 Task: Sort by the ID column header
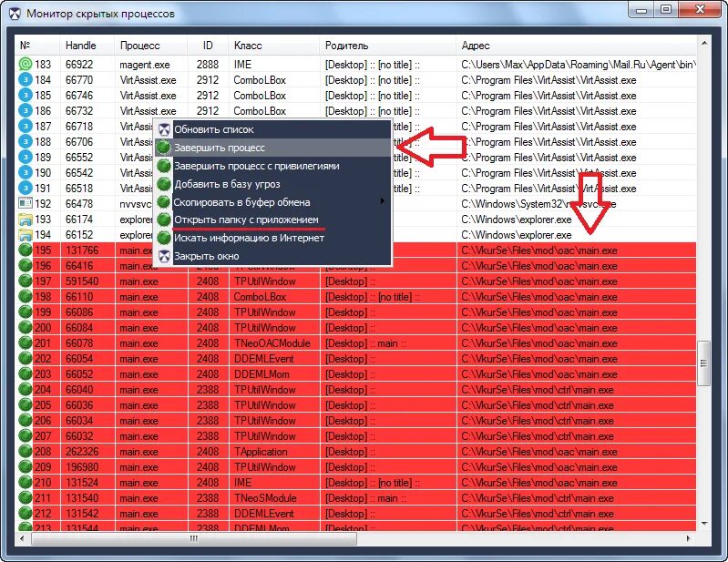coord(208,46)
